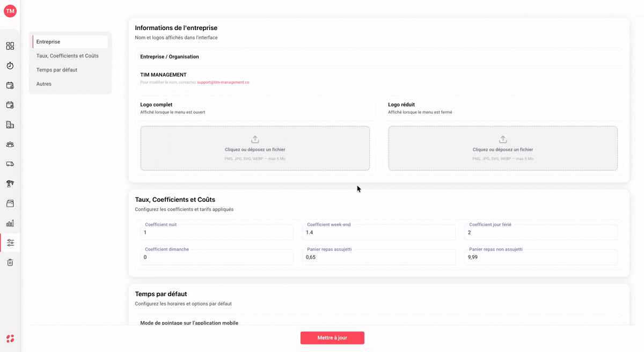Viewport: 644px width, 352px height.
Task: Click 'Affiché lorsque le menu est fermé' text
Action: (x=420, y=112)
